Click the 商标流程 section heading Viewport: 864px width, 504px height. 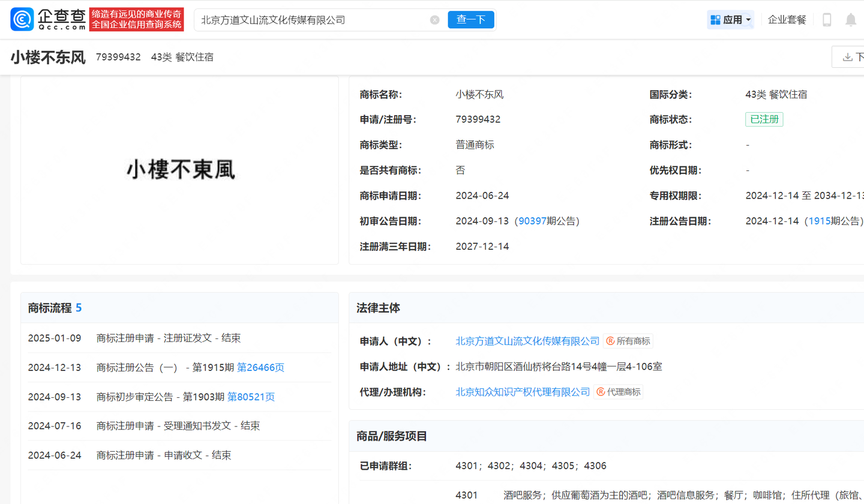pos(55,308)
